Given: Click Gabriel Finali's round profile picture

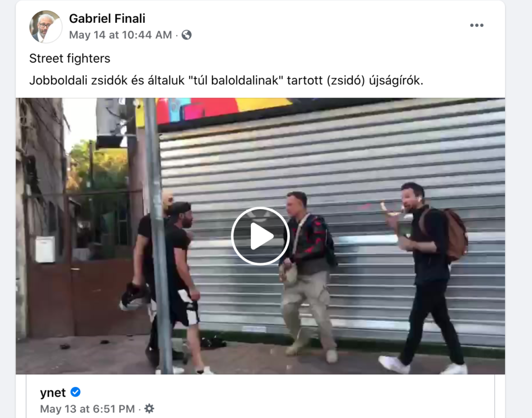Looking at the screenshot, I should (46, 26).
